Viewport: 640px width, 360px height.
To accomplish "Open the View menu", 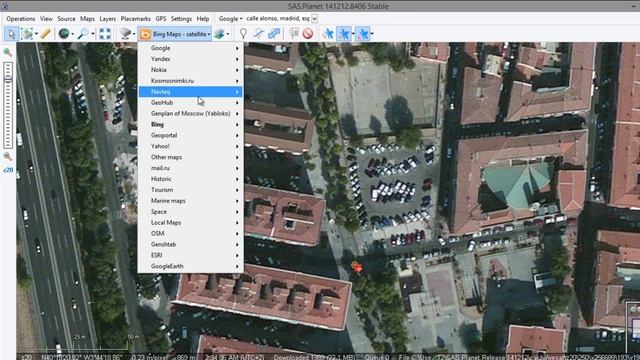I will pyautogui.click(x=46, y=19).
